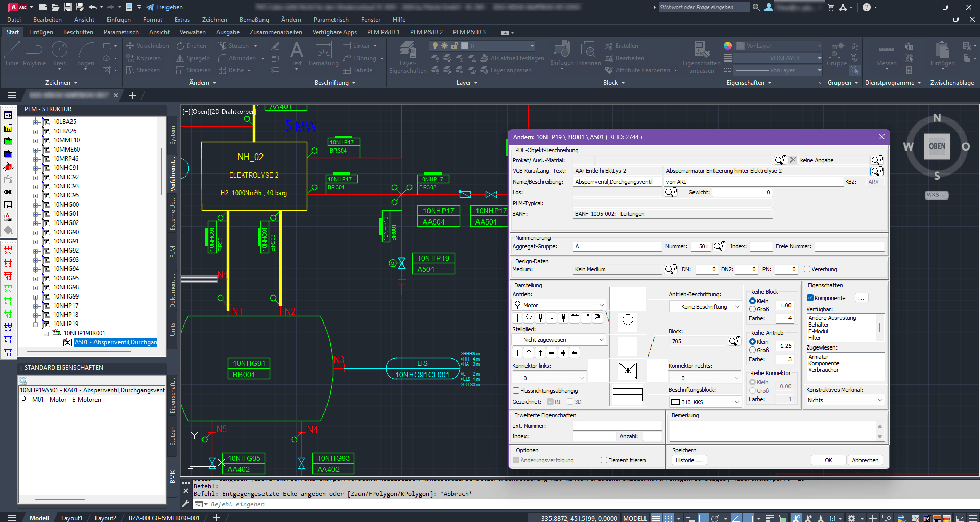
Task: Click the Drehen tool
Action: 192,46
